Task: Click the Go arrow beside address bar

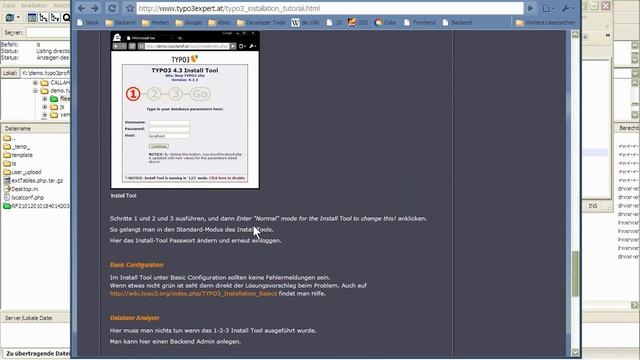Action: pyautogui.click(x=530, y=8)
